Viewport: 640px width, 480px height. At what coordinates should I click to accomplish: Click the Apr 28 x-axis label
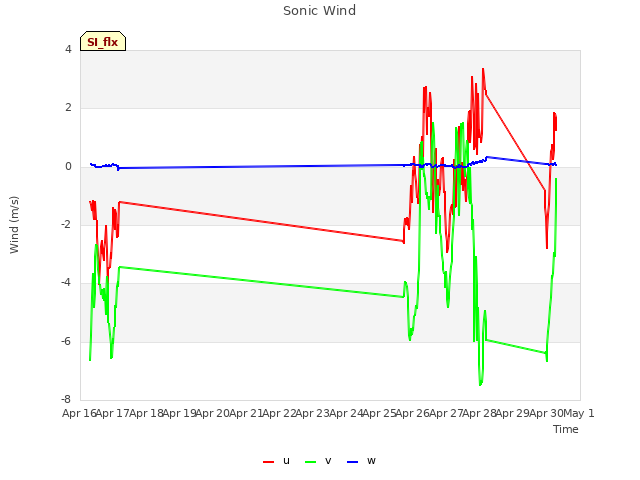point(479,413)
